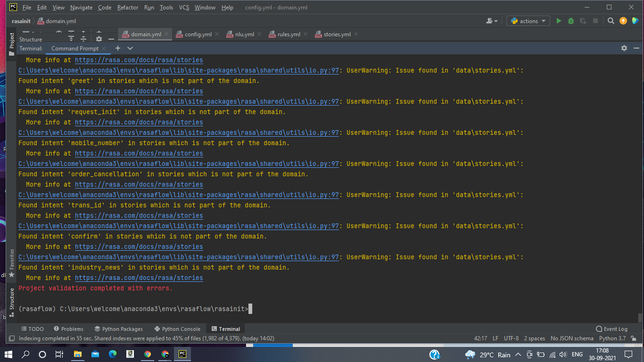The width and height of the screenshot is (644, 362).
Task: Toggle the Python Packages tool window
Action: [119, 329]
